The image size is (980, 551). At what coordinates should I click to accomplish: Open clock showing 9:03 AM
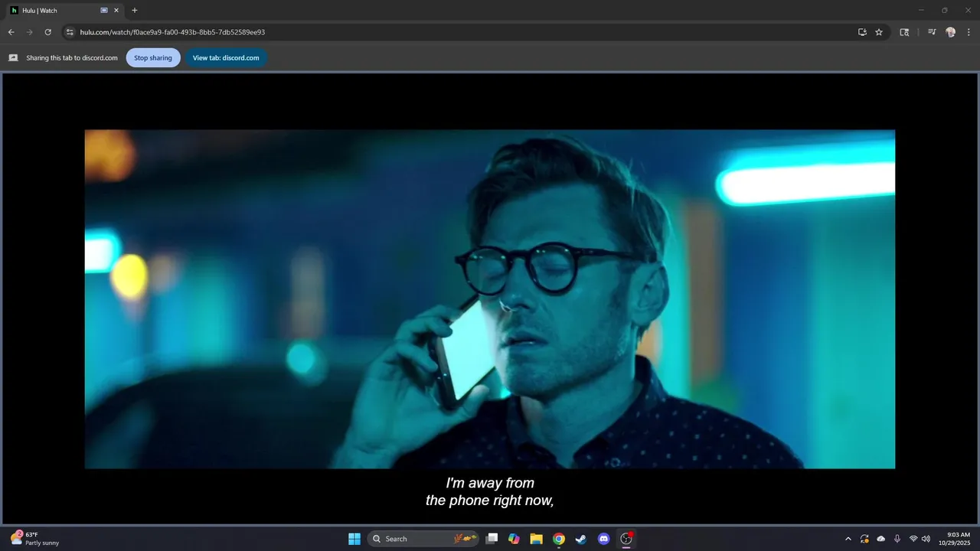955,539
